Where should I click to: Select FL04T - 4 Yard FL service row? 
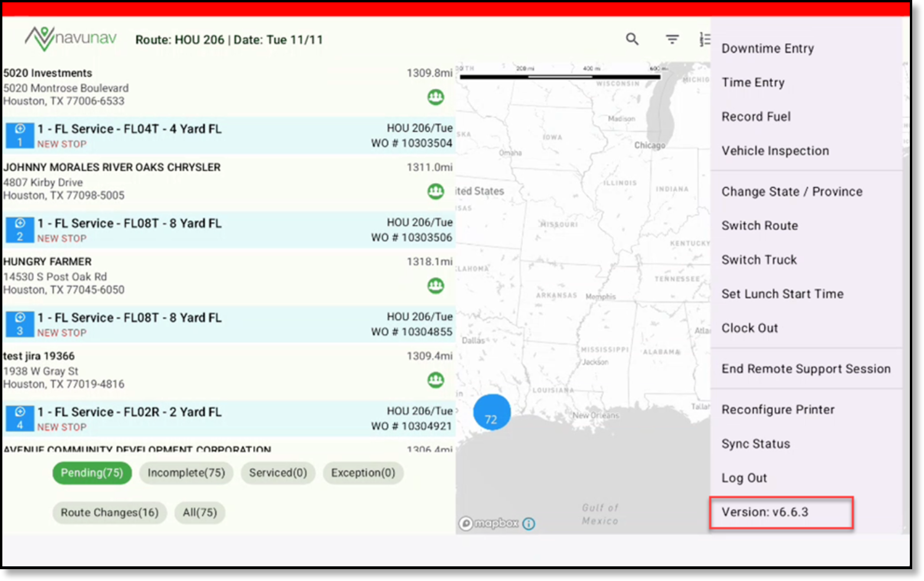click(x=230, y=135)
